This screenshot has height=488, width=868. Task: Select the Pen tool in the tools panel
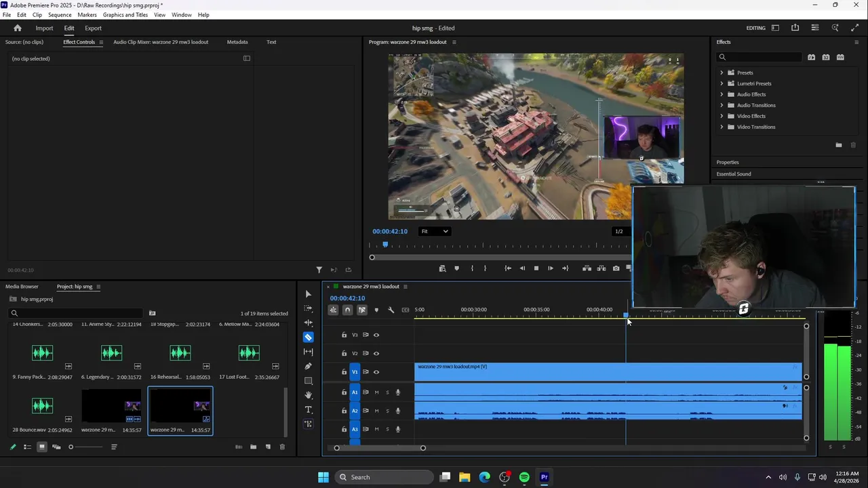(309, 366)
